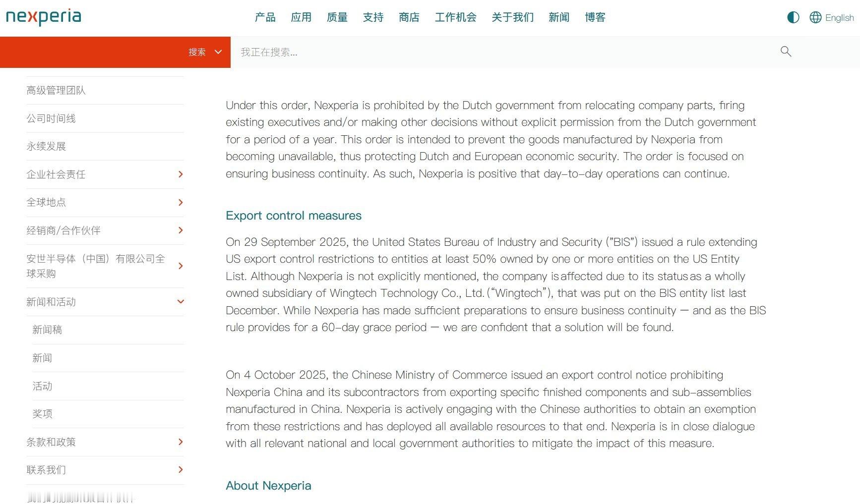The height and width of the screenshot is (504, 860).
Task: Open 高级管理团队 in the sidebar
Action: [56, 90]
